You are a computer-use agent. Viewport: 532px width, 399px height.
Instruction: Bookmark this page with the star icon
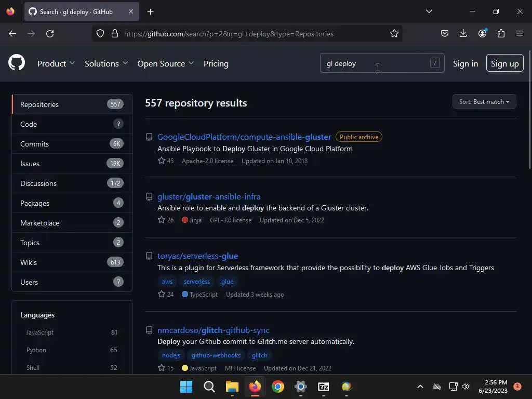pyautogui.click(x=394, y=34)
